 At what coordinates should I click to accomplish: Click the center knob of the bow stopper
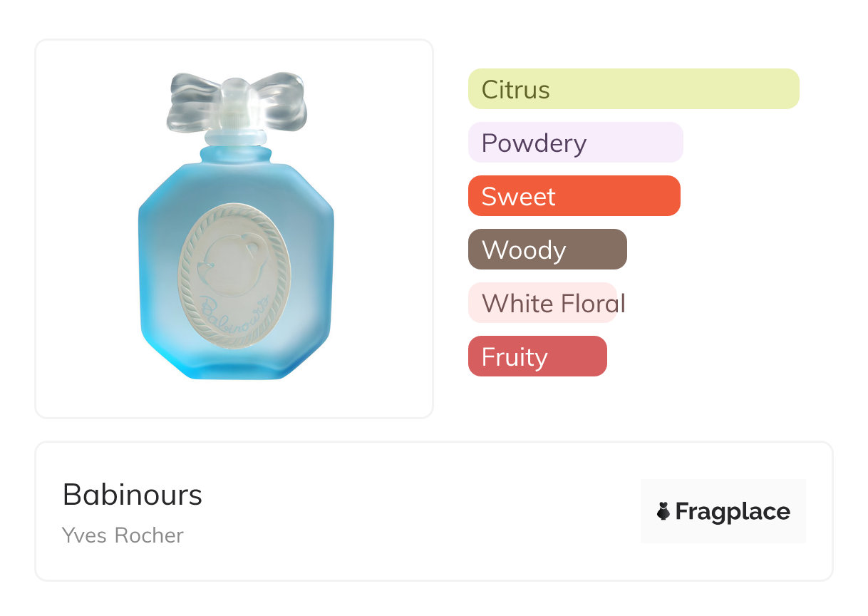[x=236, y=103]
